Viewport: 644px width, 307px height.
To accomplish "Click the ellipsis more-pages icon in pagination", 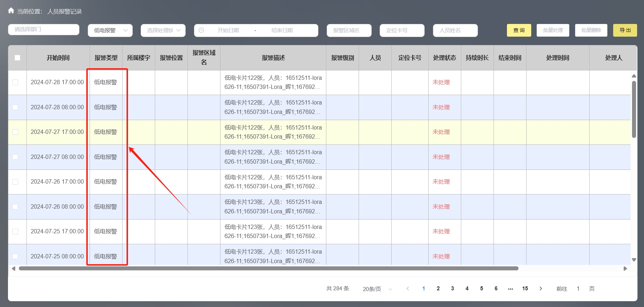I will (511, 288).
